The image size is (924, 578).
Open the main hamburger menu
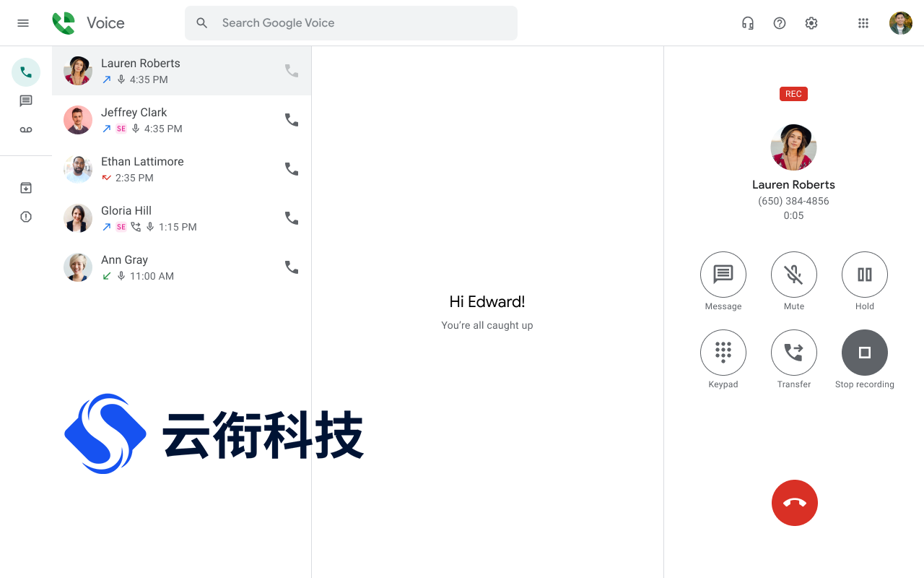click(23, 23)
